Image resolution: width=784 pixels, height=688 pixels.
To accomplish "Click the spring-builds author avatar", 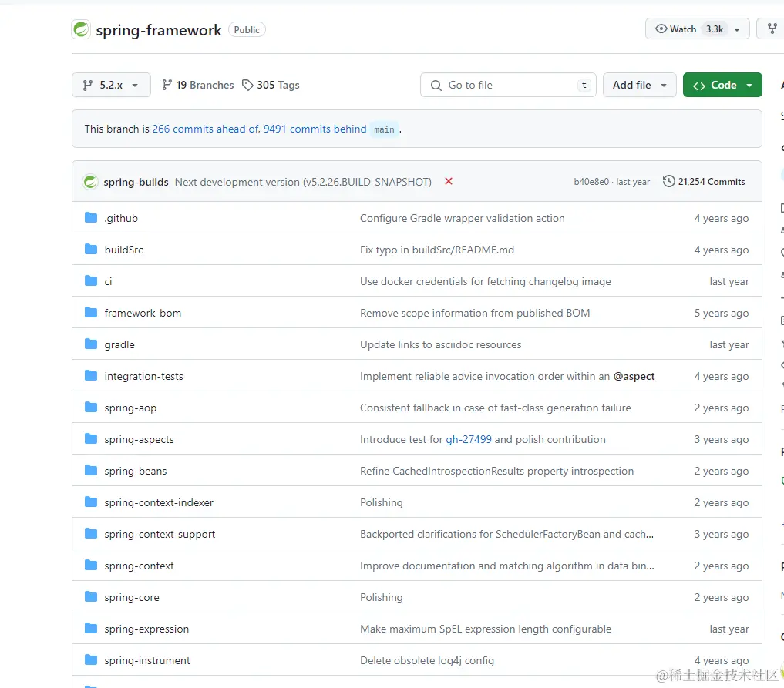I will coord(90,182).
